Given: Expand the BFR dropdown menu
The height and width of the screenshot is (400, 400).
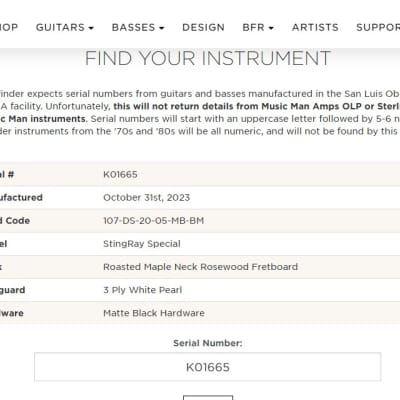Looking at the screenshot, I should pyautogui.click(x=258, y=27).
